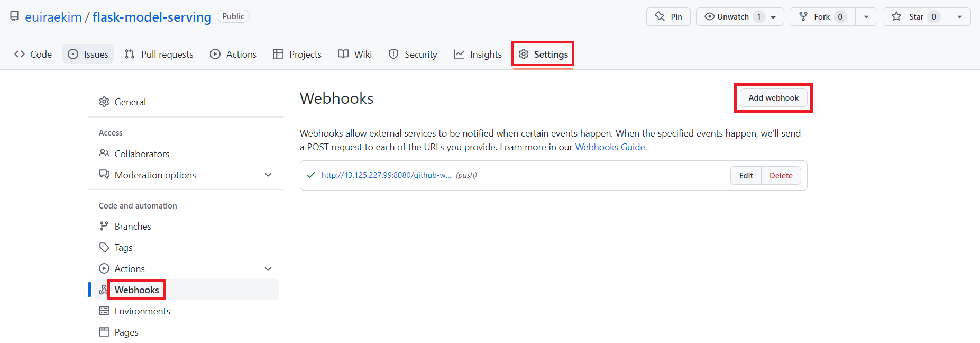Go to the Actions tab

[x=233, y=54]
